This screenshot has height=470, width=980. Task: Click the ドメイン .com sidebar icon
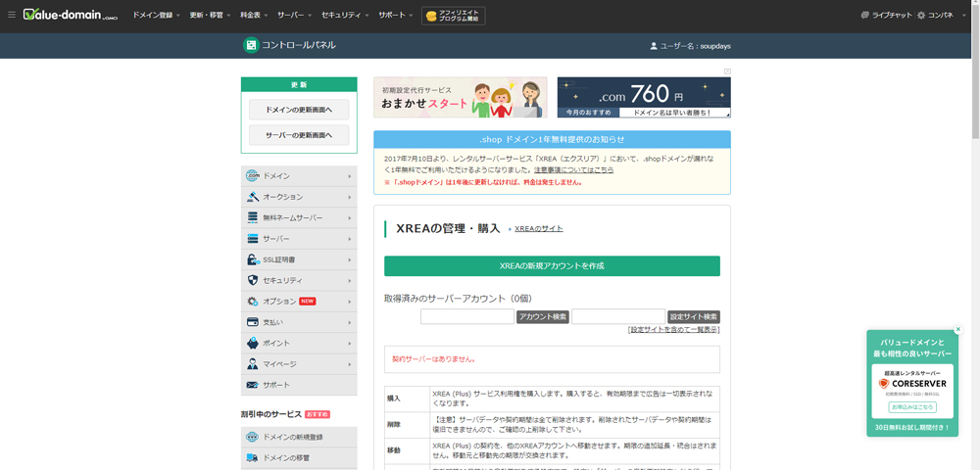click(x=253, y=176)
